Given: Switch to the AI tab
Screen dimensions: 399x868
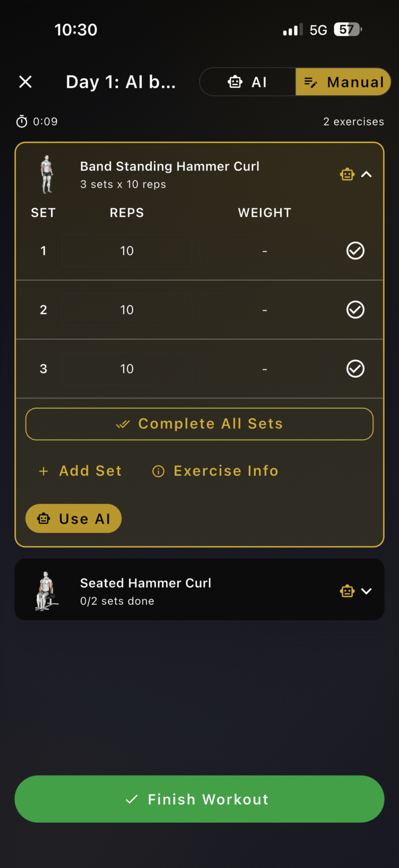Looking at the screenshot, I should 248,82.
